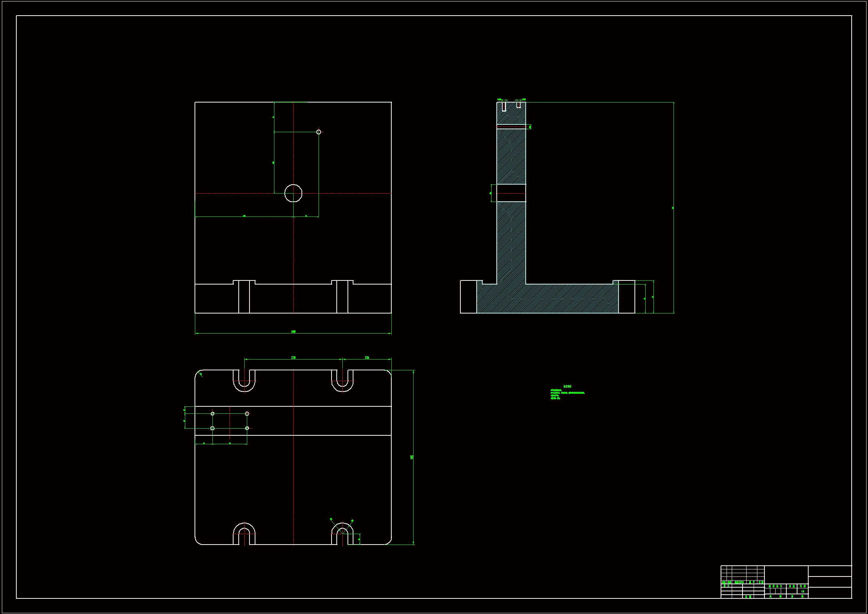
Task: Click the right slot in front view base
Action: pos(342,297)
